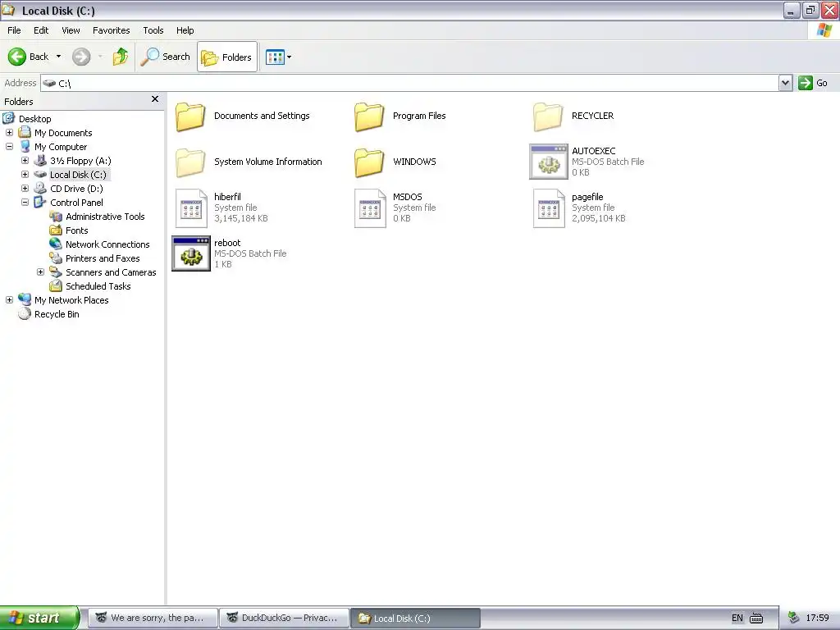Collapse the My Computer tree node
The width and height of the screenshot is (840, 630).
coord(9,146)
